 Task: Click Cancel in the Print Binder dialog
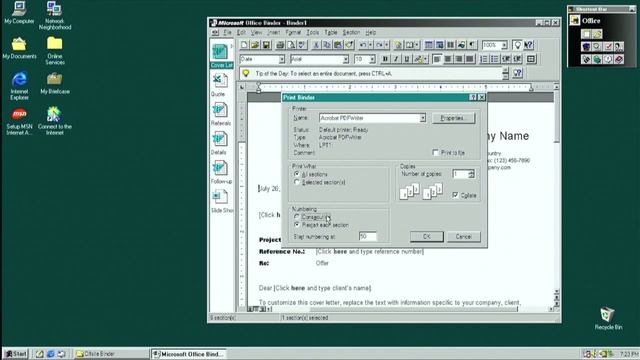point(463,236)
